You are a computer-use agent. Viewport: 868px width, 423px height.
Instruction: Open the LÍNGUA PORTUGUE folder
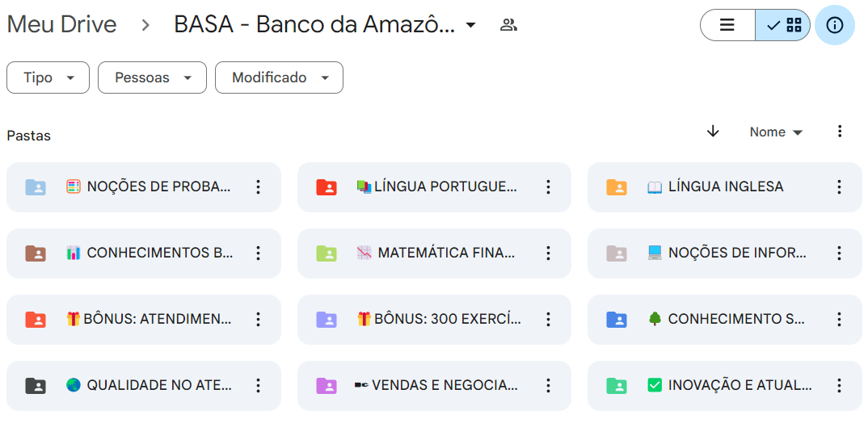coord(445,187)
